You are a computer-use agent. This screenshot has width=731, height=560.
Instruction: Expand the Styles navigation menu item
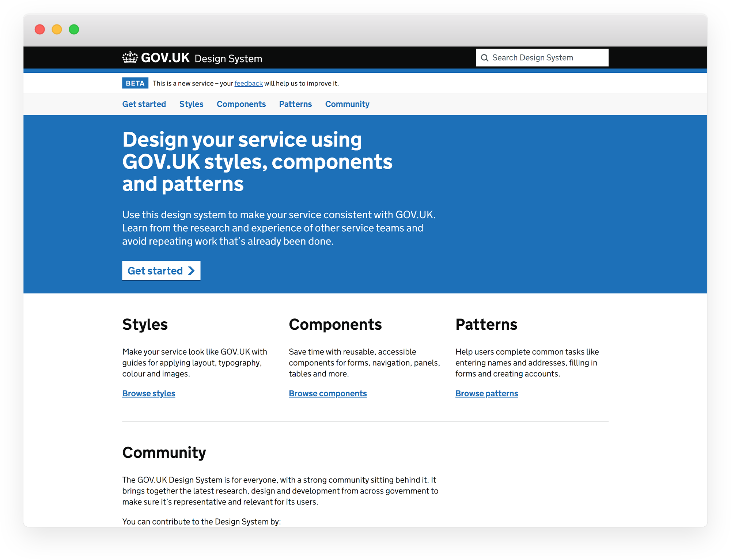[191, 104]
